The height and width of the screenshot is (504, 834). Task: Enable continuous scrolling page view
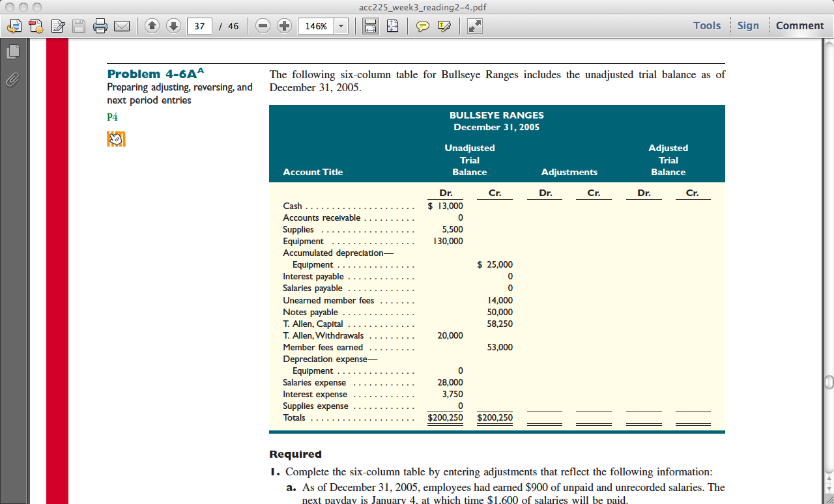370,25
